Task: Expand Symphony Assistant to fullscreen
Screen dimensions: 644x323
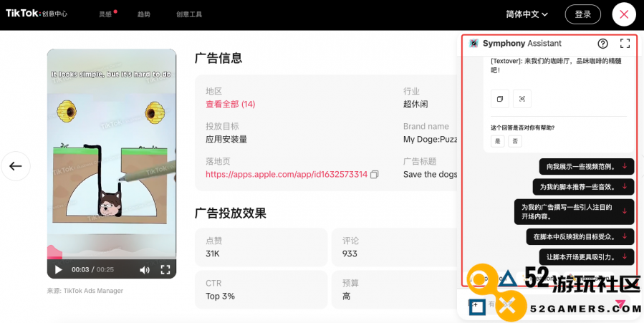Action: pos(625,44)
